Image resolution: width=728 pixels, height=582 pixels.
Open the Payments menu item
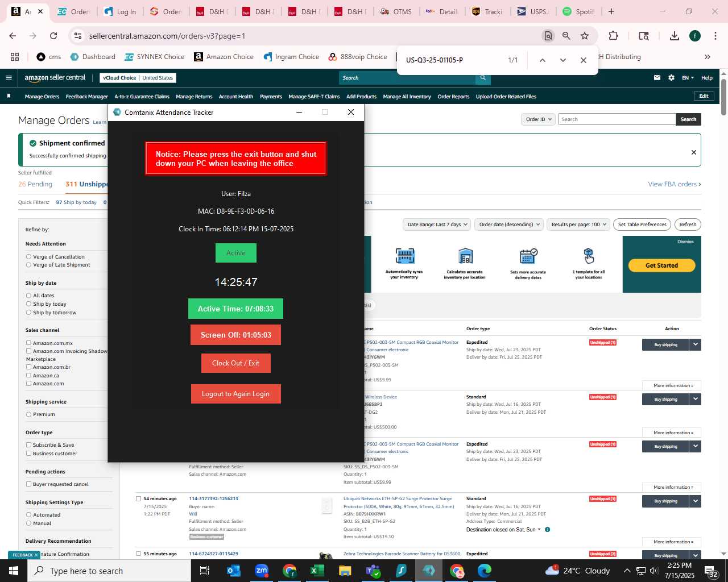point(271,97)
